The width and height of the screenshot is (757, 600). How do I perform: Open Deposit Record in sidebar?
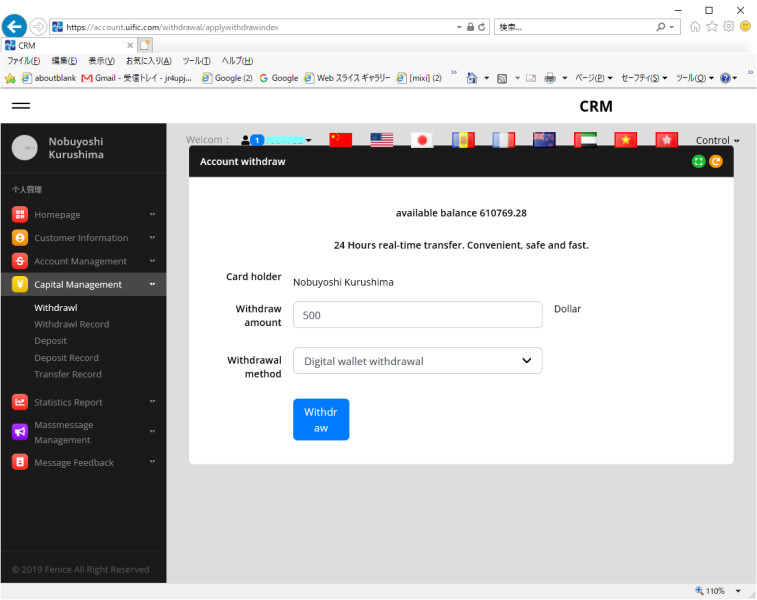pos(66,358)
